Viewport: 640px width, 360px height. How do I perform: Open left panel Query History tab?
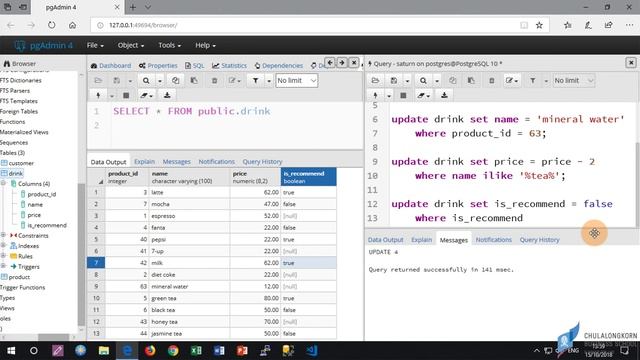(262, 162)
